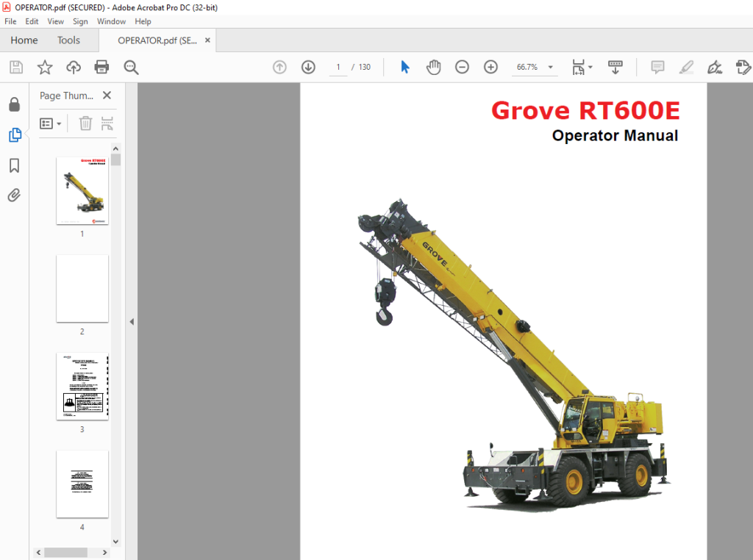Click the delete pages trash icon
753x560 pixels.
tap(85, 123)
